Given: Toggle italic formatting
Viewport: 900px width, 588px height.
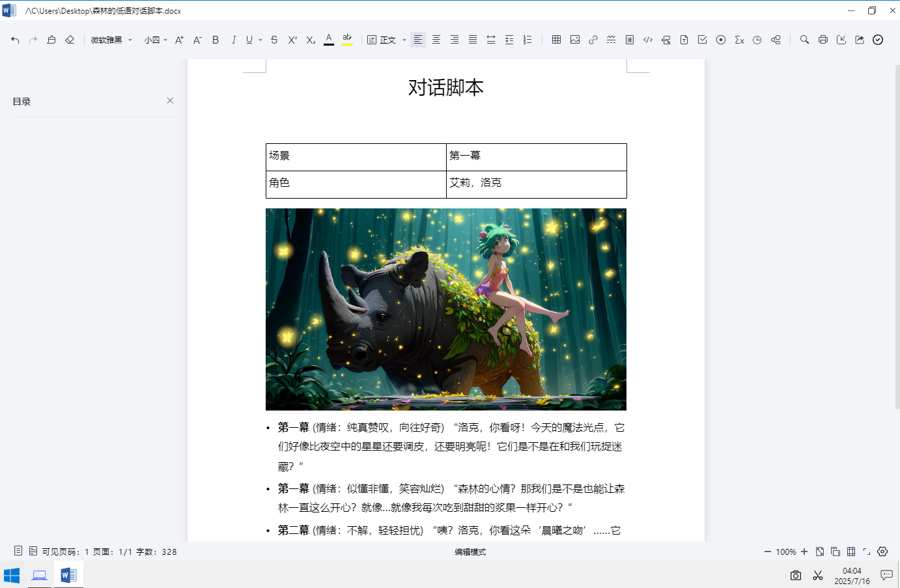Looking at the screenshot, I should click(234, 40).
